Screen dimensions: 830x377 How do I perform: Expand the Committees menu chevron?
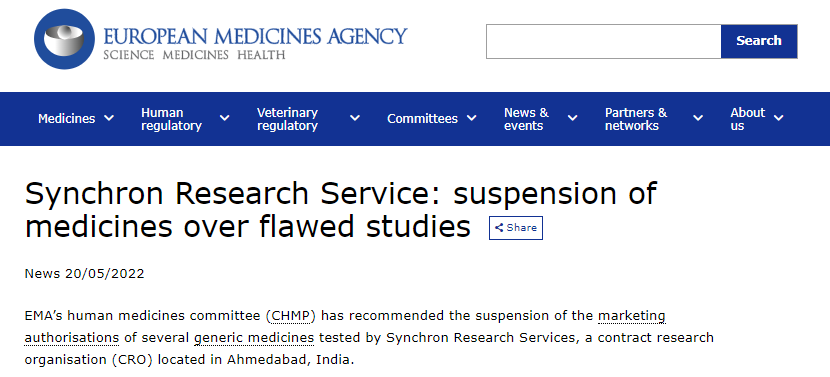471,118
